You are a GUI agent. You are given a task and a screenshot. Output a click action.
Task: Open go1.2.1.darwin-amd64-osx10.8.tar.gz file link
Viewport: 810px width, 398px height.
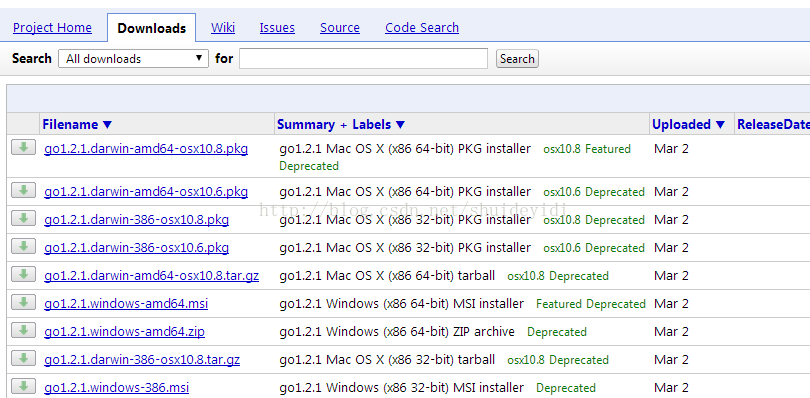point(151,275)
